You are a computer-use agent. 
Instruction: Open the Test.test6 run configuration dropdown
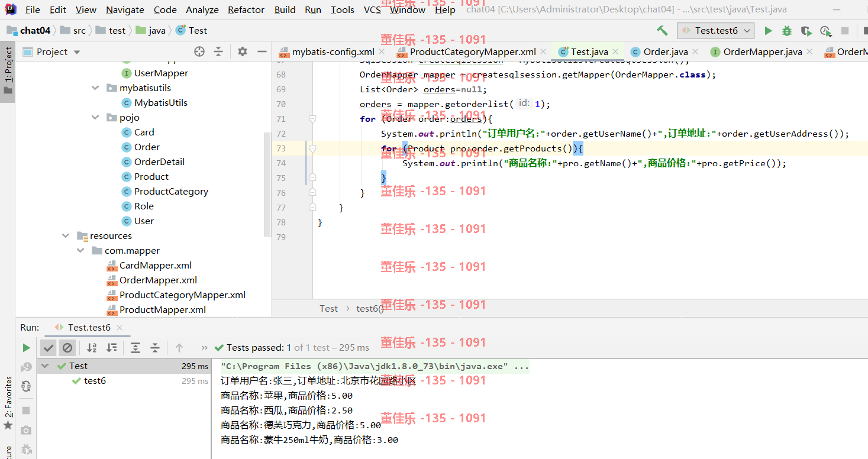716,31
